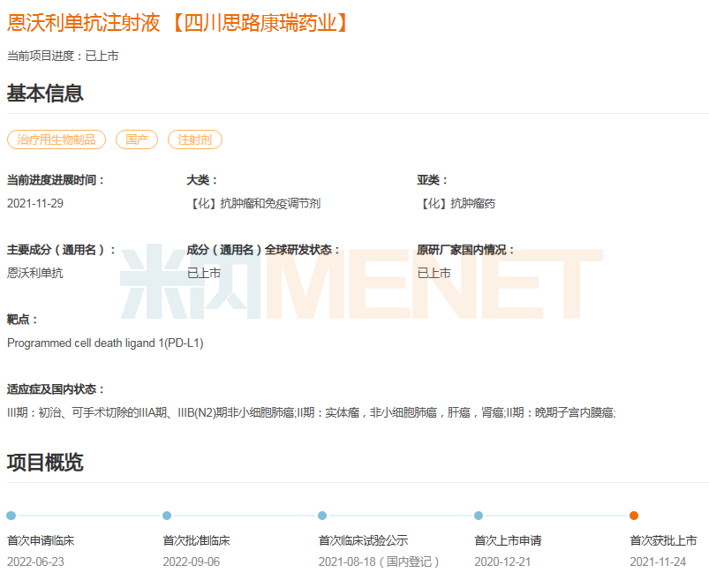Click the 当前项目进度:已上市 status line
709x588 pixels.
[63, 56]
